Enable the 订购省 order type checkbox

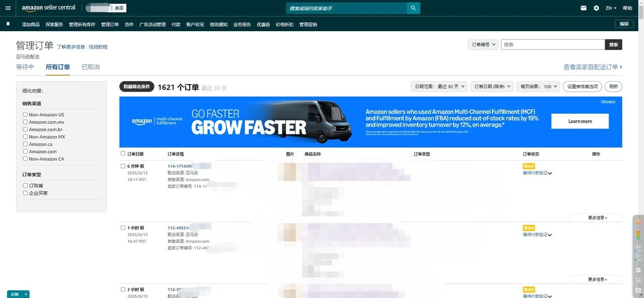[x=25, y=185]
